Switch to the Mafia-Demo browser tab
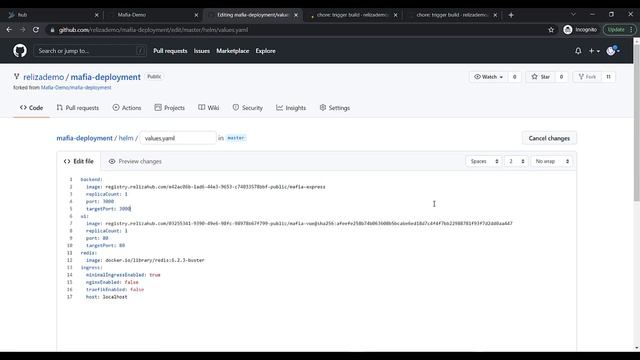This screenshot has width=640, height=360. (x=152, y=15)
